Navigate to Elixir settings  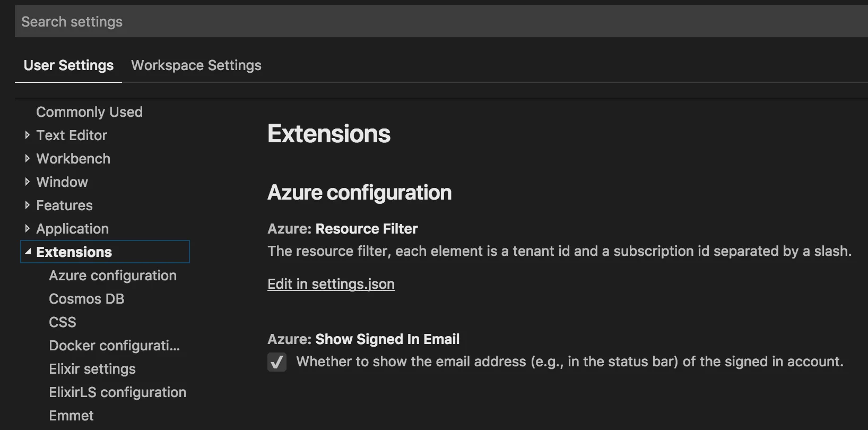point(92,369)
